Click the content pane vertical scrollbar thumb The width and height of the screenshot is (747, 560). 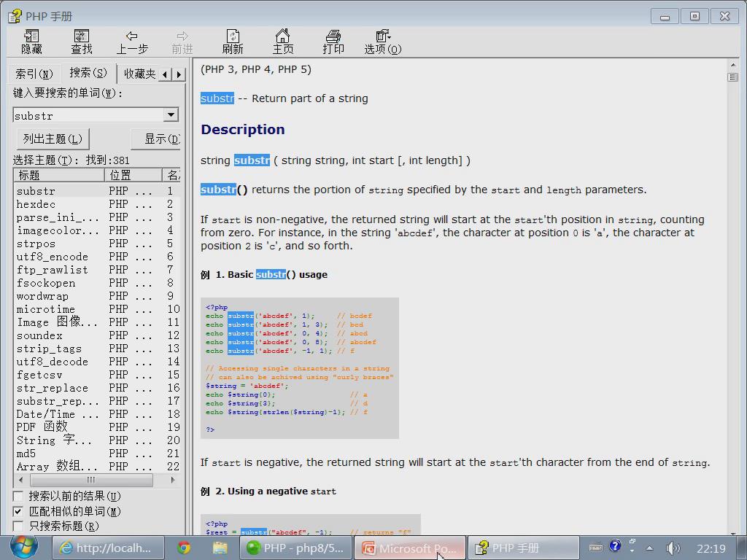tap(732, 77)
